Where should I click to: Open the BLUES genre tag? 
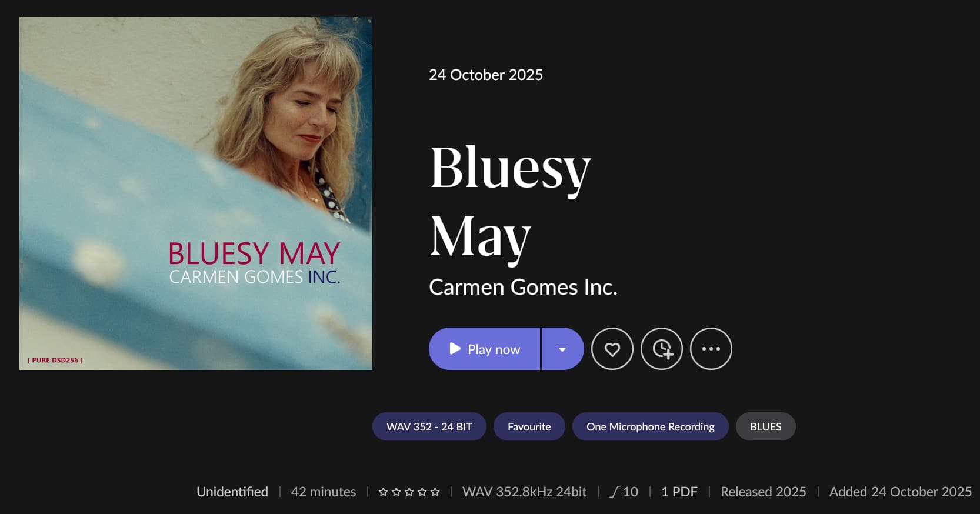click(765, 426)
